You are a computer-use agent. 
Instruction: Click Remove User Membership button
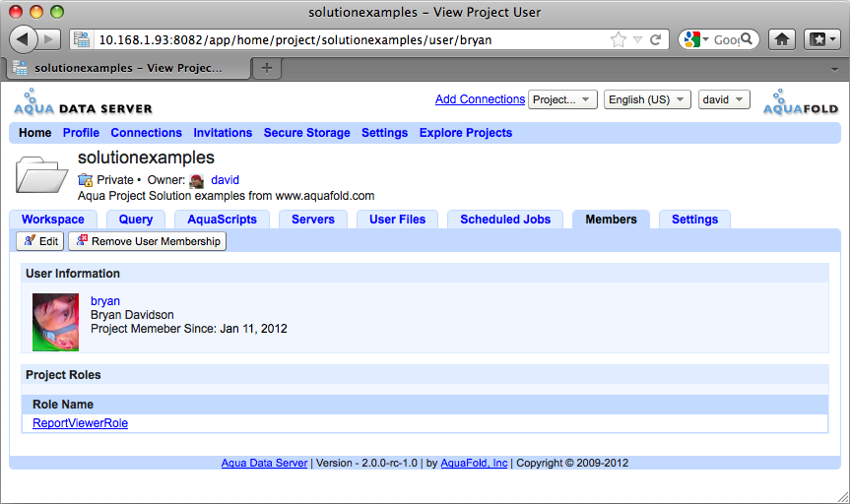(148, 241)
